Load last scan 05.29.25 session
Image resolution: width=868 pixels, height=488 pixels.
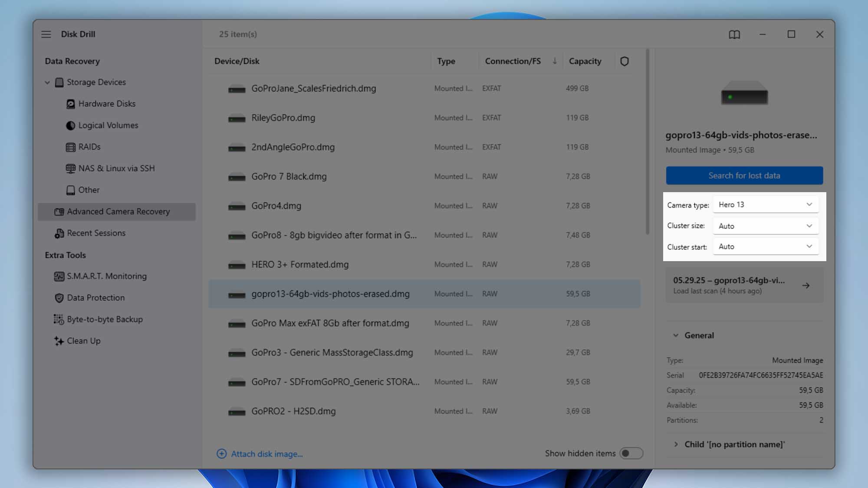coord(744,285)
